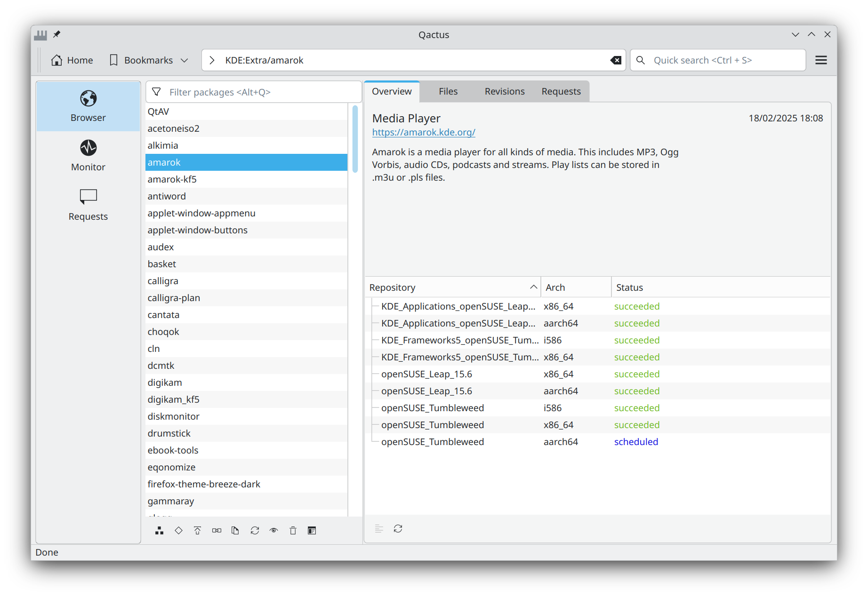Select the digikam package
The image size is (868, 597).
[246, 382]
